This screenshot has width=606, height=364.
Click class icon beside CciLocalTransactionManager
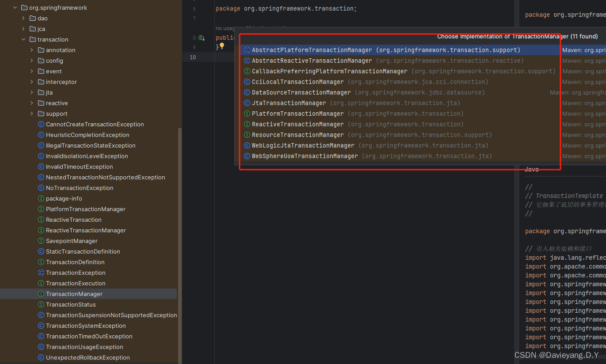tap(247, 82)
